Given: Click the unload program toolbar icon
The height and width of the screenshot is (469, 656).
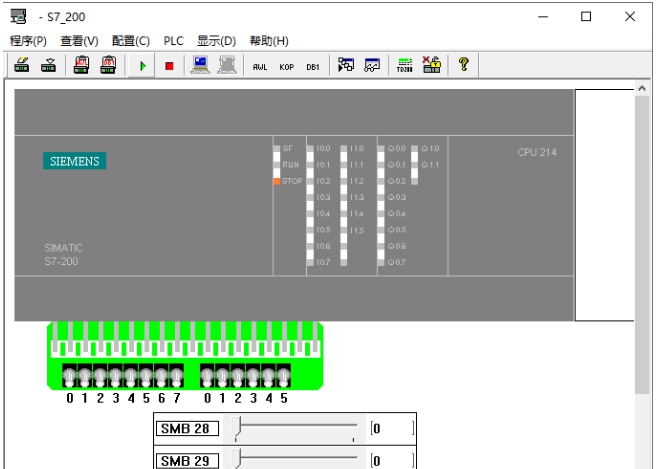Looking at the screenshot, I should [x=49, y=65].
